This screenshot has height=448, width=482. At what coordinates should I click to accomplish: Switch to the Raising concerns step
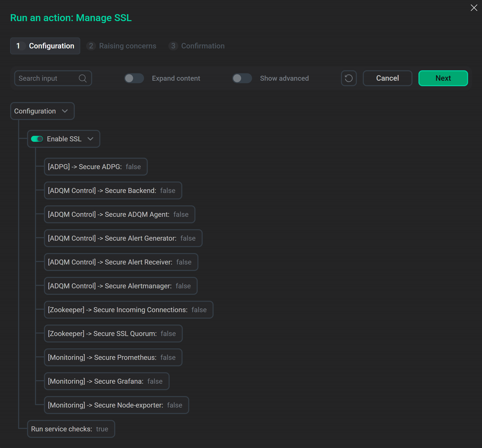click(x=121, y=46)
